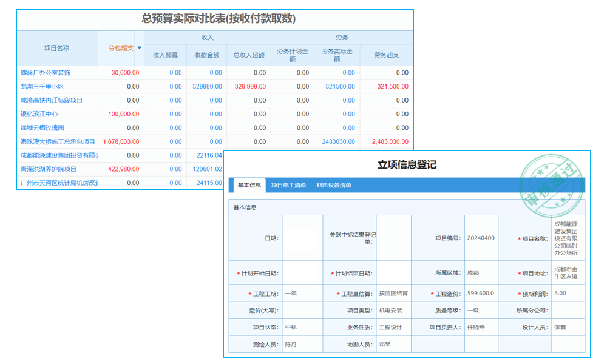This screenshot has height=364, width=607.
Task: Click the 项目名称 column header
Action: 57,47
